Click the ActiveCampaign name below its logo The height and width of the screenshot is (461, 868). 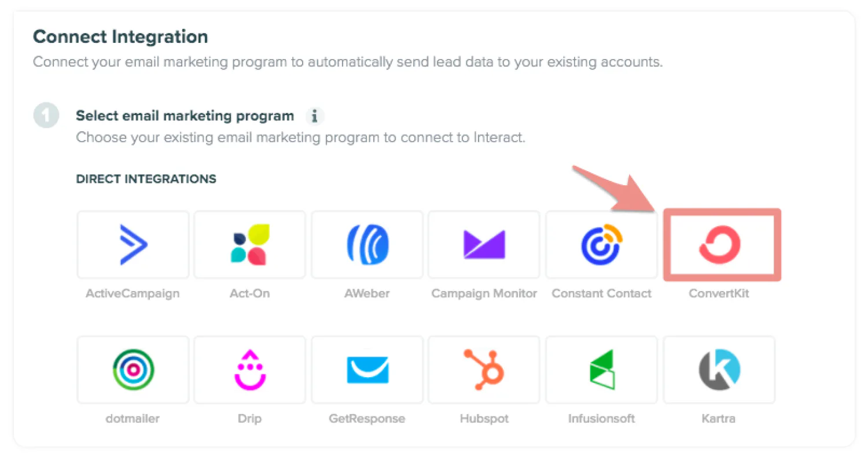point(133,293)
